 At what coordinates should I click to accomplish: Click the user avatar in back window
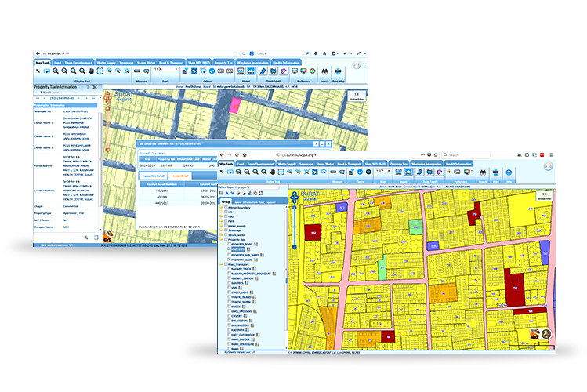coord(357,65)
